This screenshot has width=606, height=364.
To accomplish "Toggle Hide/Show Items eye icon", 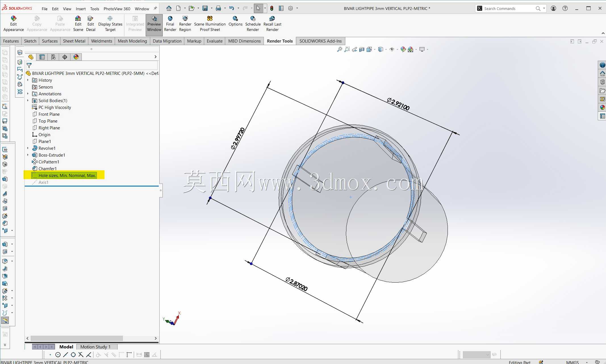I will [392, 49].
